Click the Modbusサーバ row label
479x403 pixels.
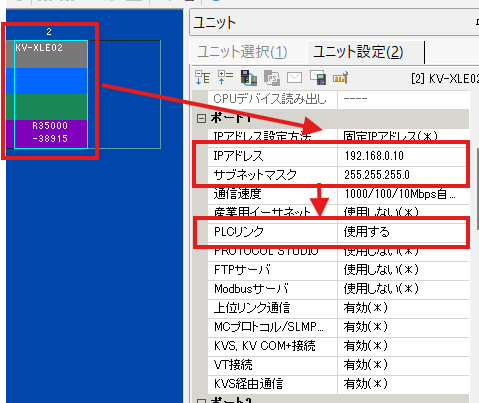click(251, 288)
